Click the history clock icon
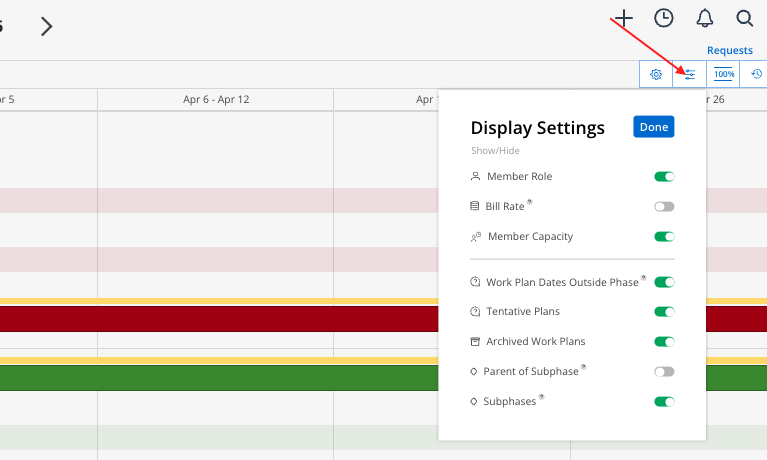The image size is (767, 460). (757, 74)
